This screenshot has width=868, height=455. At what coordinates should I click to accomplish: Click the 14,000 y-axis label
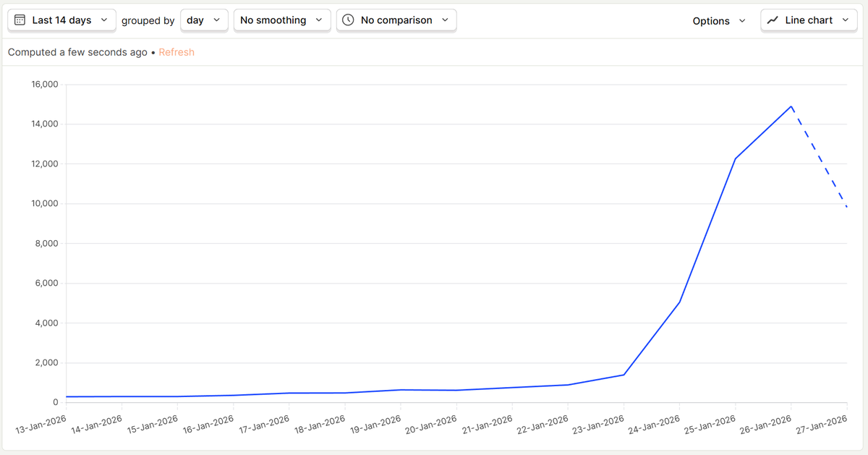pyautogui.click(x=43, y=124)
